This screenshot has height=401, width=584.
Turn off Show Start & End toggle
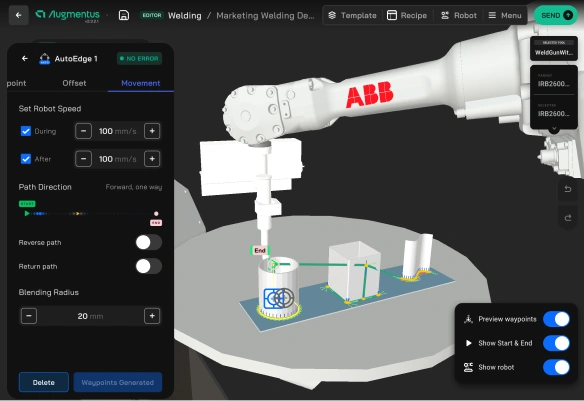pos(556,343)
